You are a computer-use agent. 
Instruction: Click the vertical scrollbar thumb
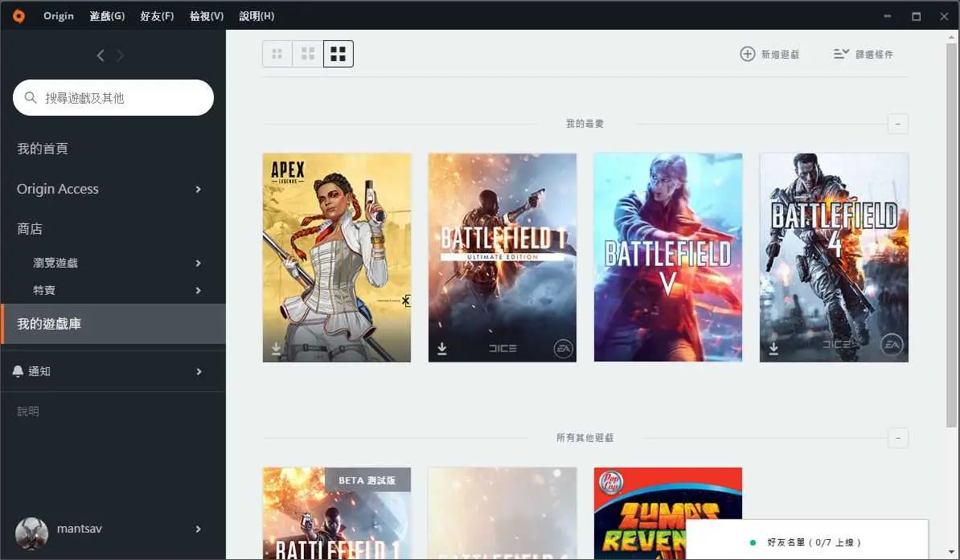[x=951, y=235]
